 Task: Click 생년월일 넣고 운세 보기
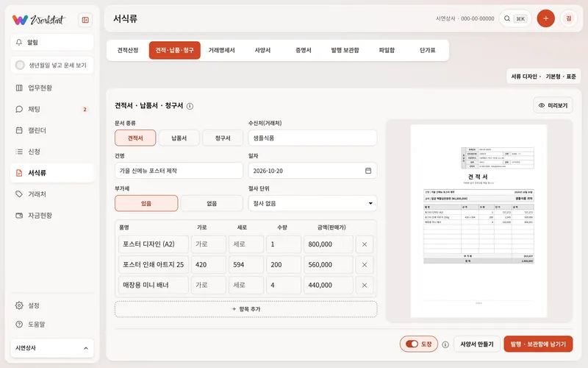(x=52, y=65)
